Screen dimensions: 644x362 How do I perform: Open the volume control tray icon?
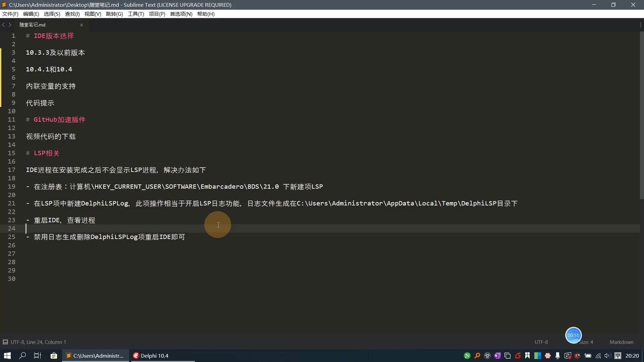[608, 356]
